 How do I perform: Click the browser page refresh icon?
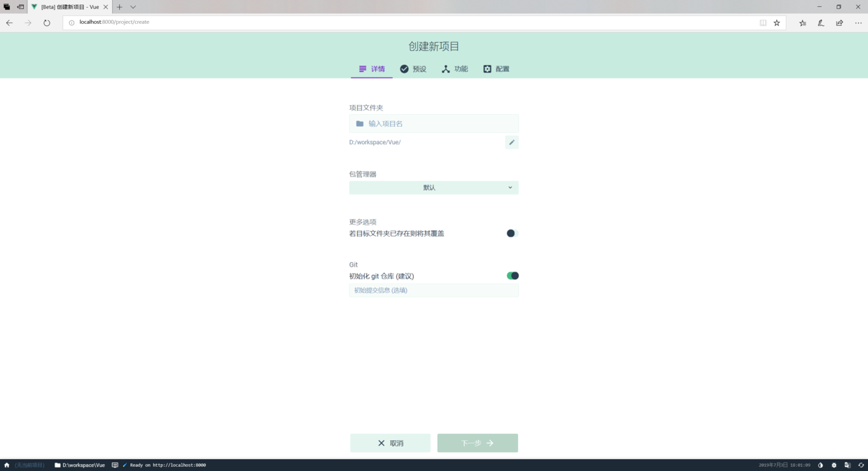pos(46,22)
